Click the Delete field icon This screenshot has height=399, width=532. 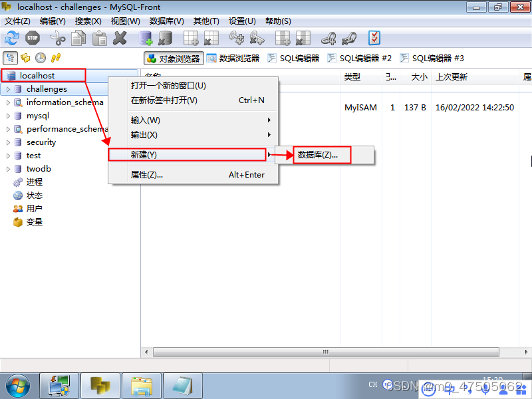[303, 38]
